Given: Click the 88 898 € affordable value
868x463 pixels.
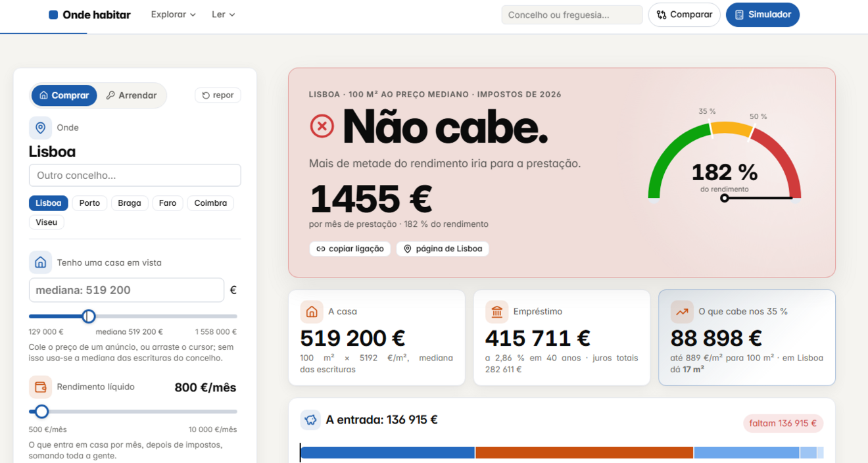Looking at the screenshot, I should coord(716,338).
